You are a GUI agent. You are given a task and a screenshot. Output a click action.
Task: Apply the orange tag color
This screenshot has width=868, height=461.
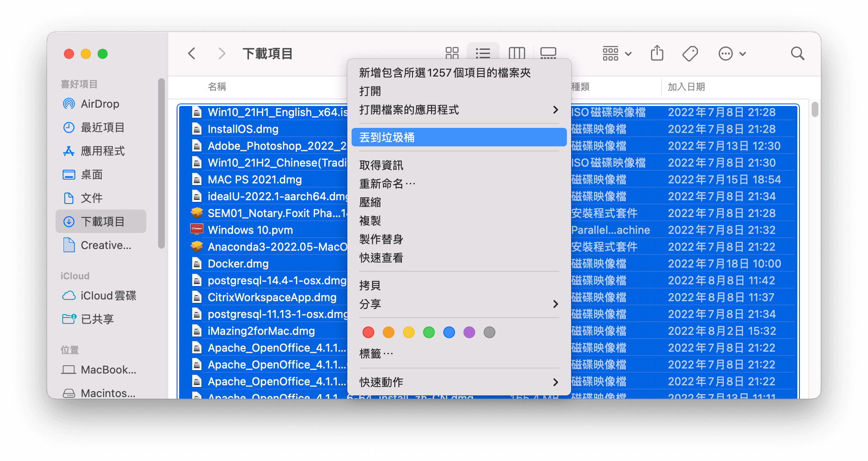pos(389,332)
